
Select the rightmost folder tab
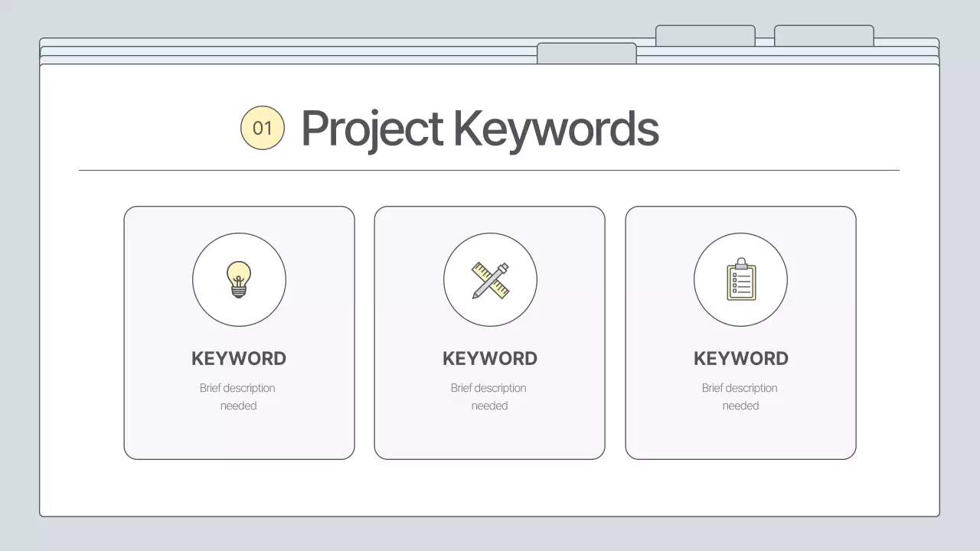coord(824,34)
